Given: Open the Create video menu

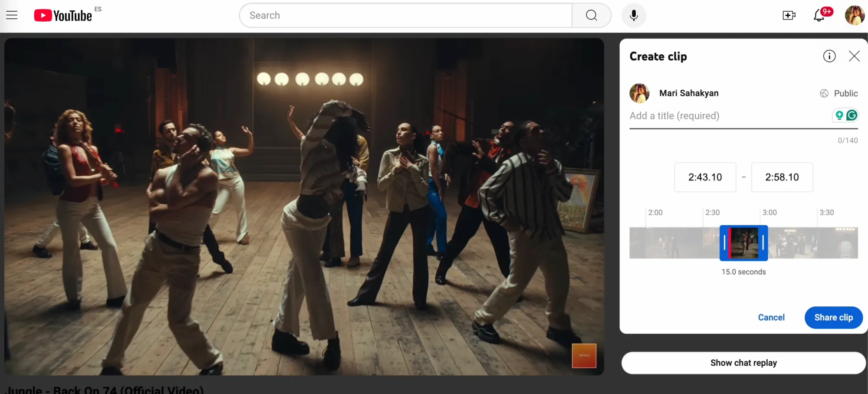Looking at the screenshot, I should tap(789, 15).
